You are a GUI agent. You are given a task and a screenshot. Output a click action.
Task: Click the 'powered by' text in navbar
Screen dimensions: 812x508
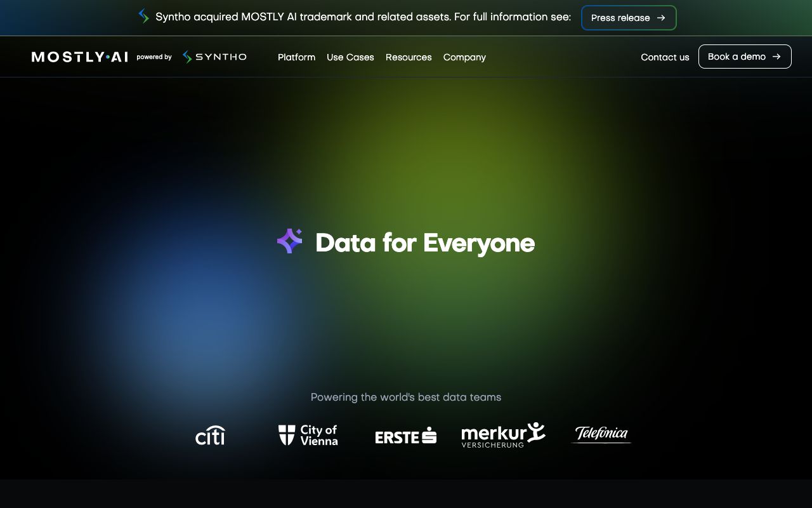pyautogui.click(x=154, y=57)
